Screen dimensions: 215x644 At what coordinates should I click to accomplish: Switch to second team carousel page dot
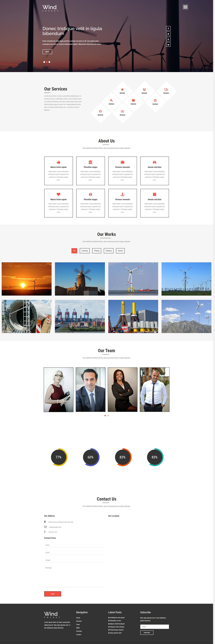click(x=108, y=415)
